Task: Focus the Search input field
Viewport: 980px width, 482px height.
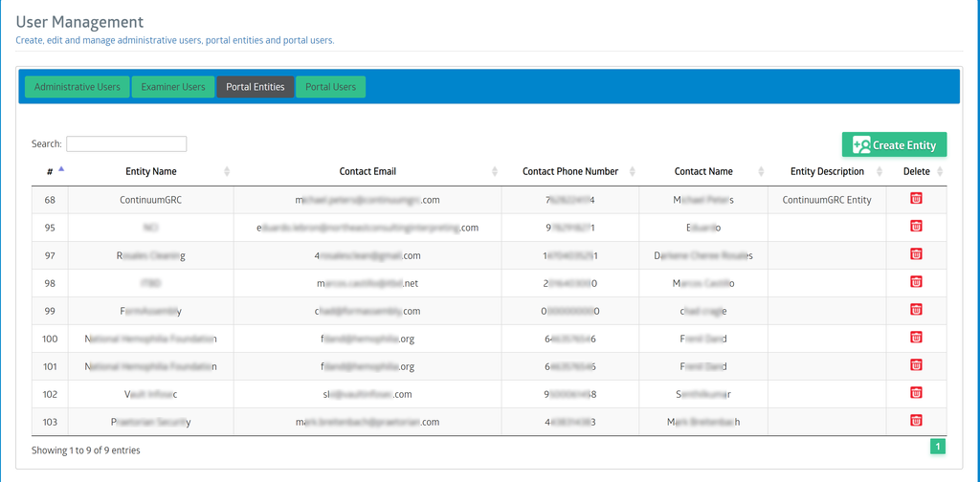Action: [126, 144]
